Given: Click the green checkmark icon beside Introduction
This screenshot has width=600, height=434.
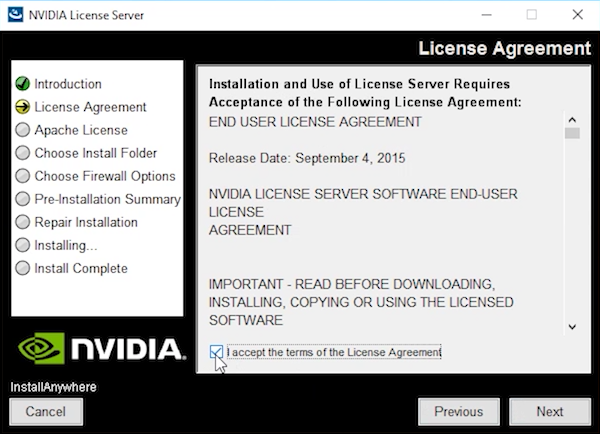Looking at the screenshot, I should pos(23,83).
